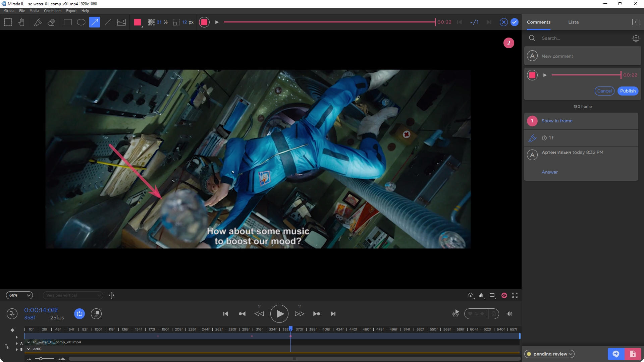This screenshot has height=362, width=644.
Task: Toggle the stacked frames button
Action: tap(96, 314)
